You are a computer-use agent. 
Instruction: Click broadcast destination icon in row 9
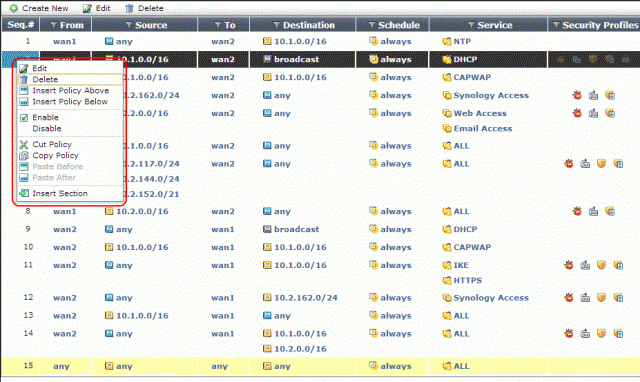[x=267, y=229]
